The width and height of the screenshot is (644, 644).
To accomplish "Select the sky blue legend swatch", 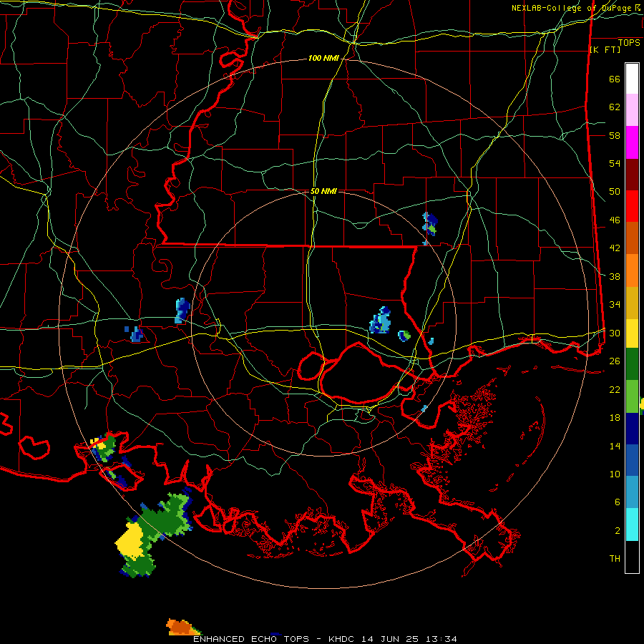I will pyautogui.click(x=632, y=492).
